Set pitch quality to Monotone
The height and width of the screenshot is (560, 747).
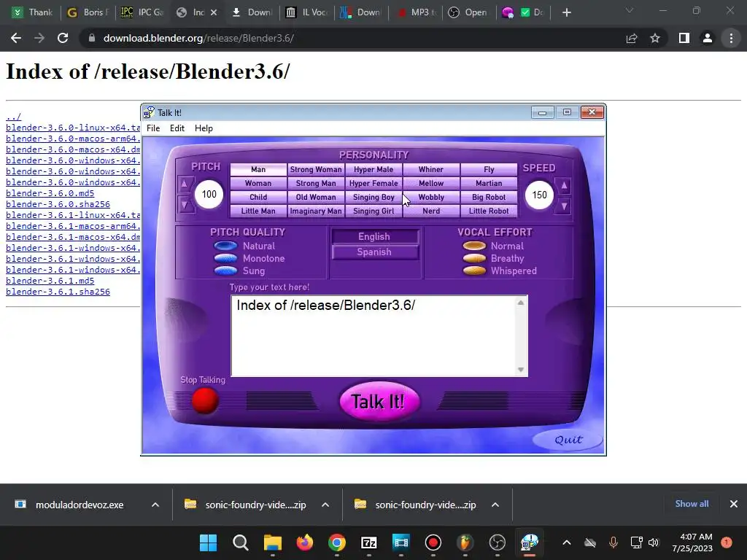click(x=225, y=258)
